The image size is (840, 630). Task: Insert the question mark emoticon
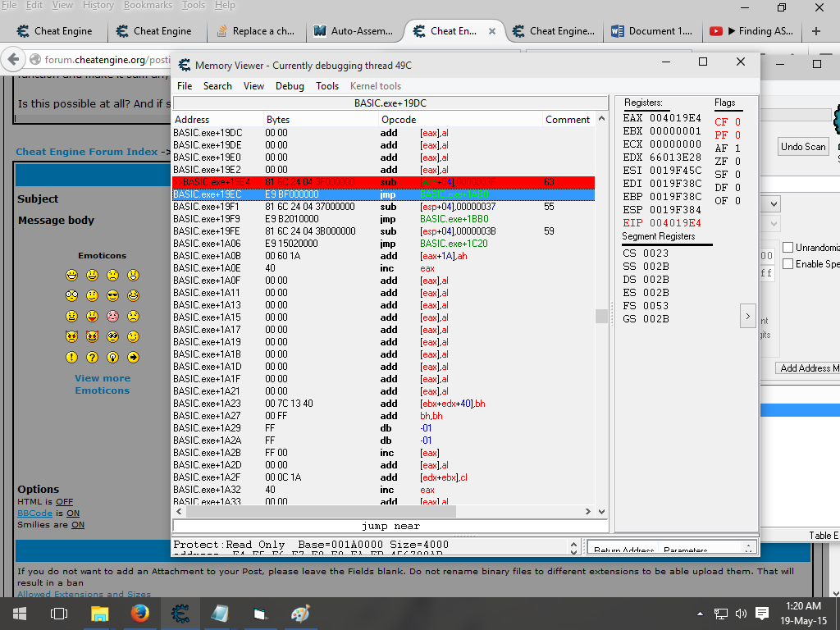click(92, 357)
